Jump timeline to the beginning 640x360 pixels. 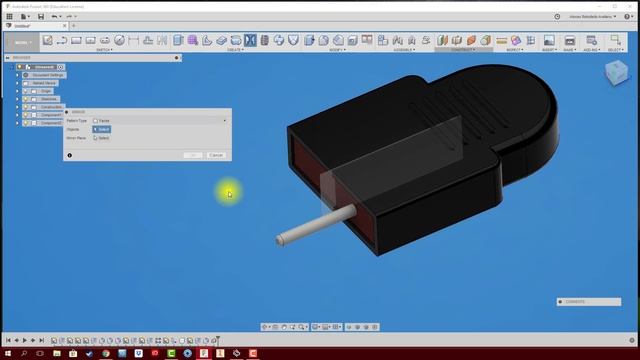pos(8,340)
